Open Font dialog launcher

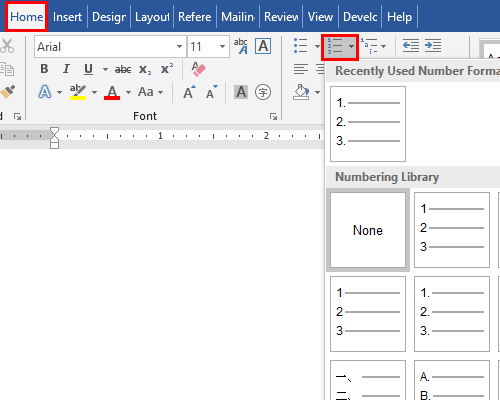pyautogui.click(x=273, y=116)
